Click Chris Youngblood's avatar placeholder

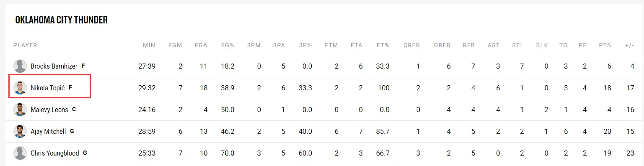20,153
